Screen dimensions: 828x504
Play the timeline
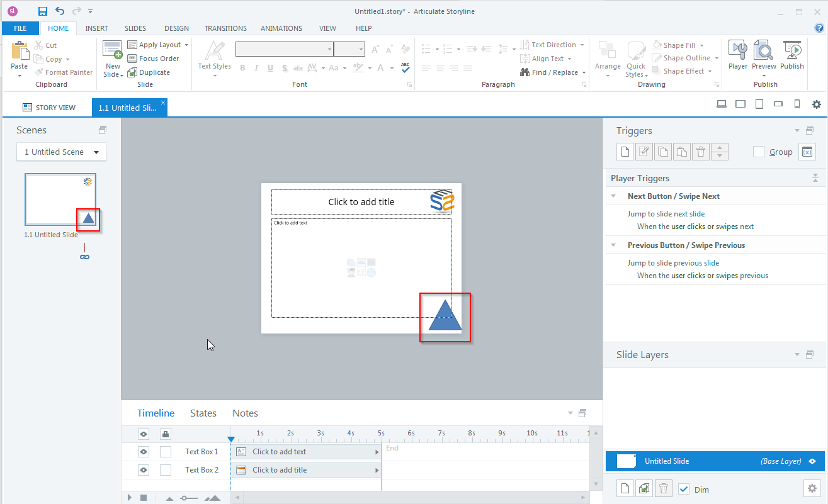click(x=130, y=498)
